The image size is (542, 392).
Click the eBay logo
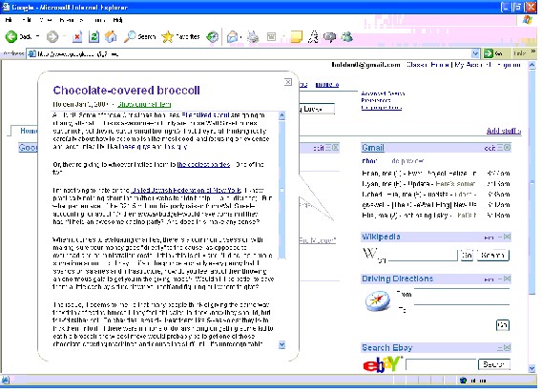(x=382, y=363)
